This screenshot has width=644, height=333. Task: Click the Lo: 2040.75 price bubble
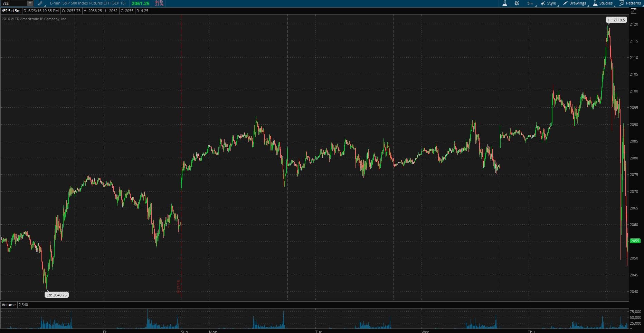tap(57, 295)
